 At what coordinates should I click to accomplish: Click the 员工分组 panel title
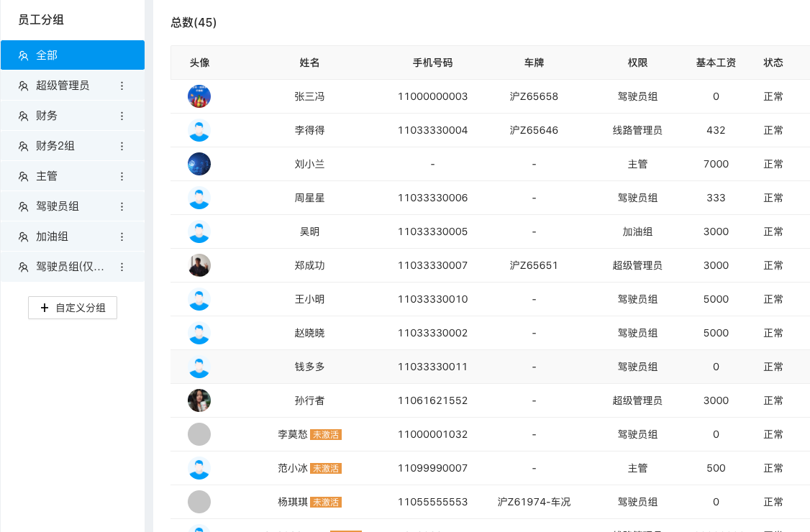pyautogui.click(x=41, y=19)
